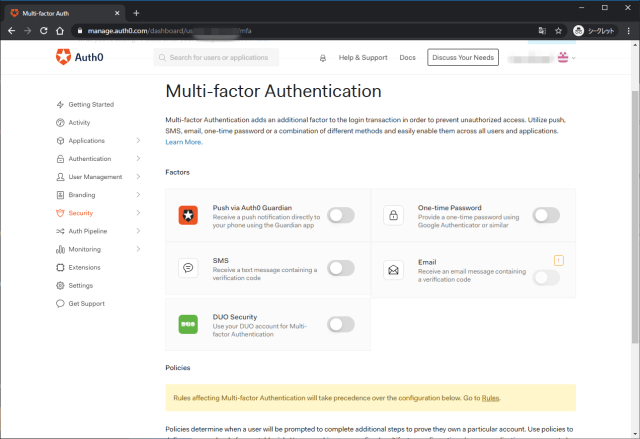
Task: Expand the Authentication submenu chevron
Action: 138,158
